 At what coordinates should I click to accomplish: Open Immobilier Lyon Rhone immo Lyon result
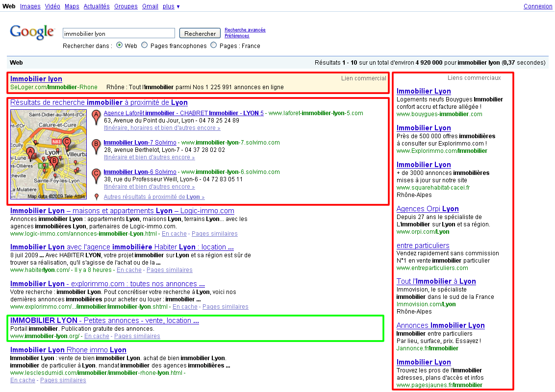(68, 350)
